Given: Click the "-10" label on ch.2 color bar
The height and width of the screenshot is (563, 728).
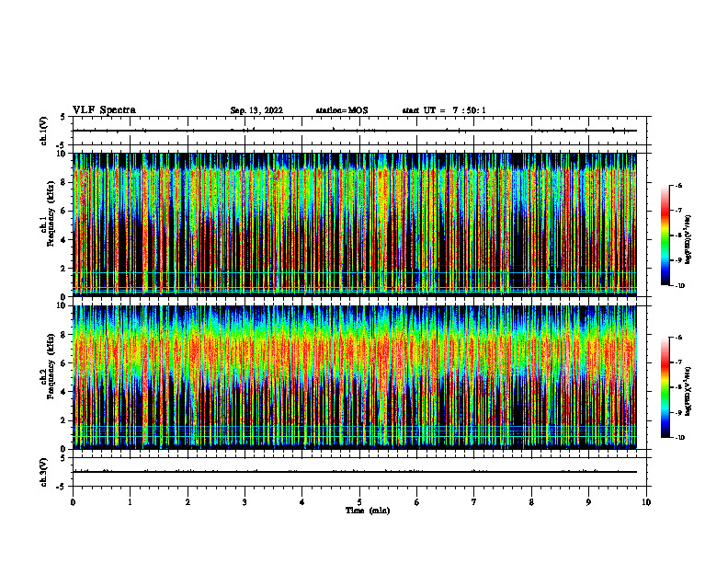Looking at the screenshot, I should (x=680, y=438).
